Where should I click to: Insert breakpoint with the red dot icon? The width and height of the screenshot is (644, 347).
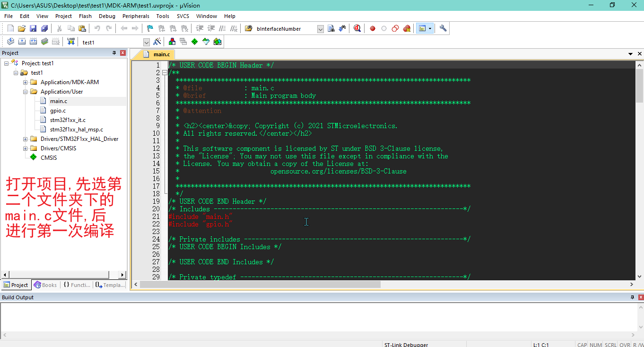(x=373, y=28)
